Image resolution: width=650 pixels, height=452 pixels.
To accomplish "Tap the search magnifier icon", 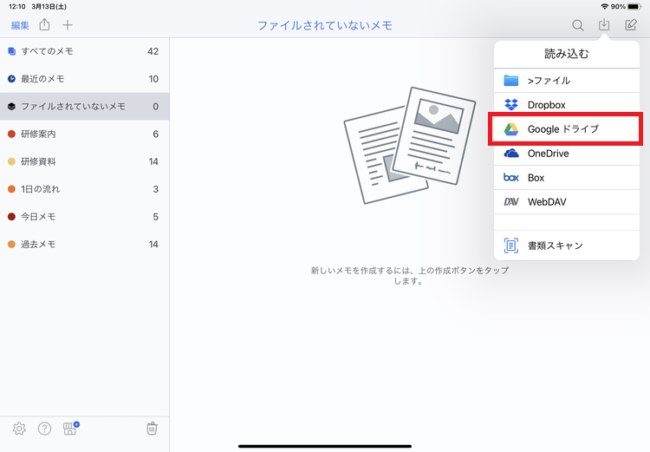I will click(x=578, y=25).
